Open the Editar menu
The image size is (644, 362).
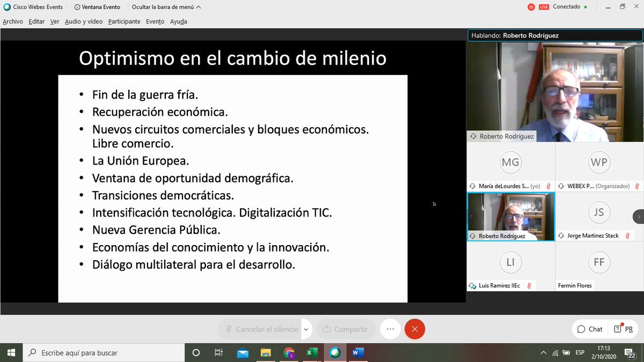[x=36, y=21]
